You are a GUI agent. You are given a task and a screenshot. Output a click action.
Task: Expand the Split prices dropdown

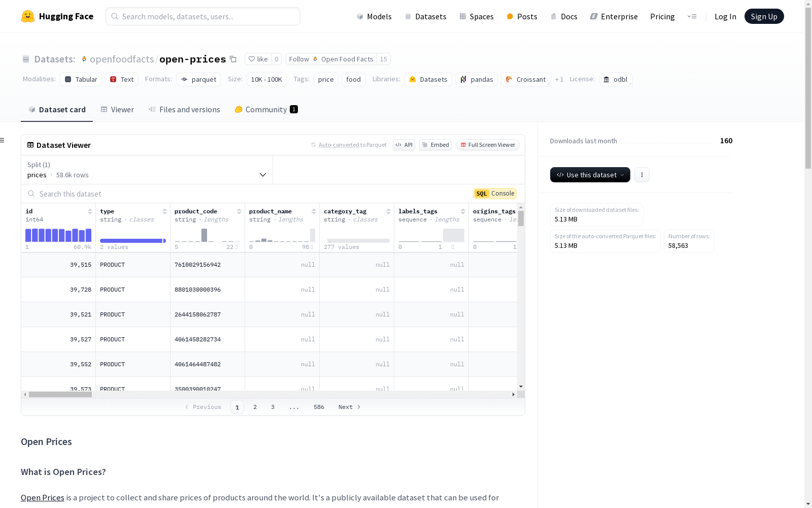pyautogui.click(x=147, y=170)
